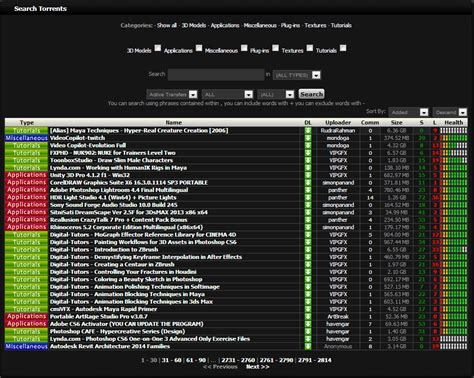Enable the Textures checkbox

tap(310, 48)
